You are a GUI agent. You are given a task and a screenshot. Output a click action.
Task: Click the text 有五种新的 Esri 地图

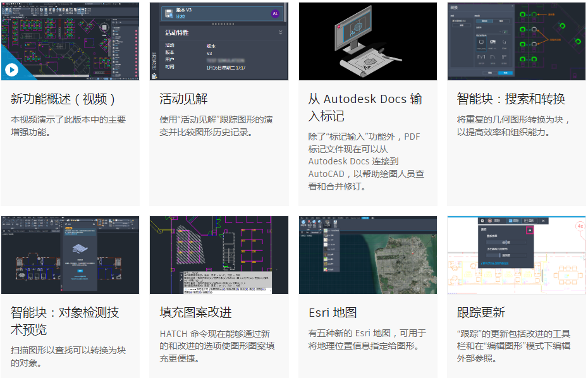pyautogui.click(x=367, y=339)
